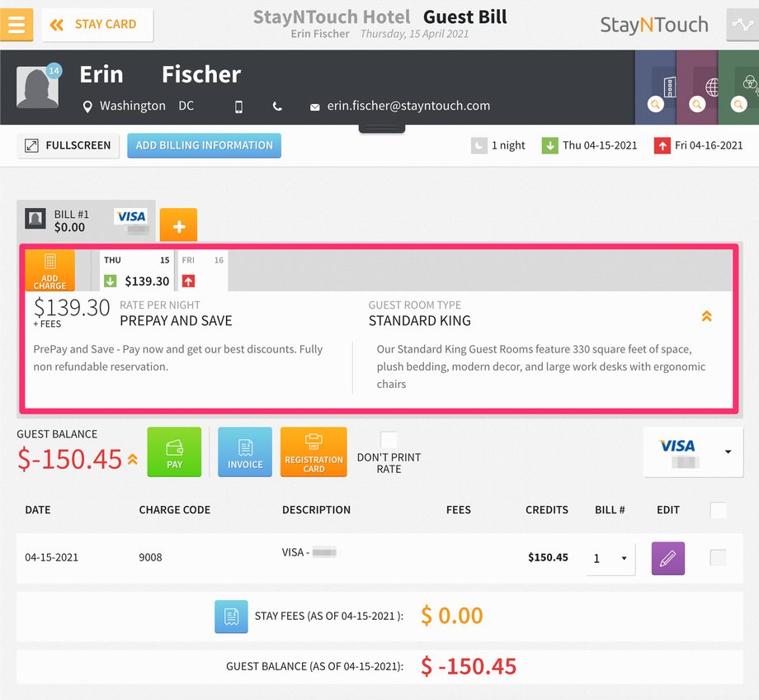
Task: Expand the guest card drawer handle
Action: point(382,129)
